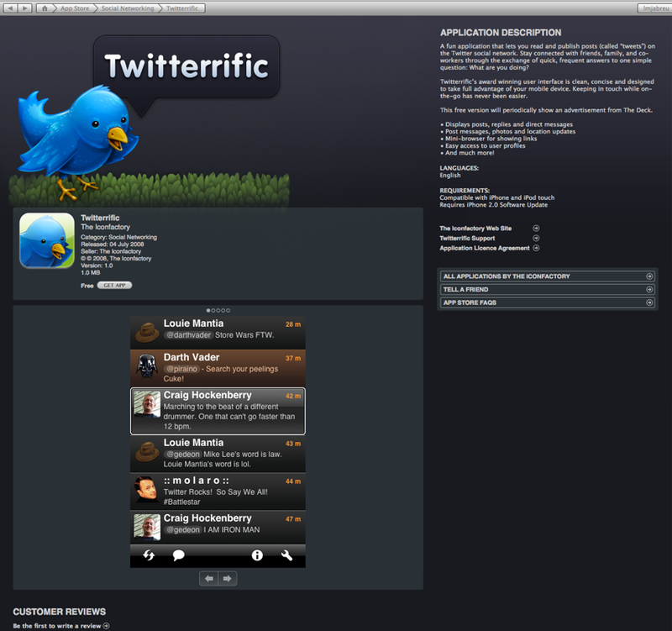Click Craig Hockenberry's photo on 47 m tweet
Image resolution: width=672 pixels, height=631 pixels.
(147, 527)
